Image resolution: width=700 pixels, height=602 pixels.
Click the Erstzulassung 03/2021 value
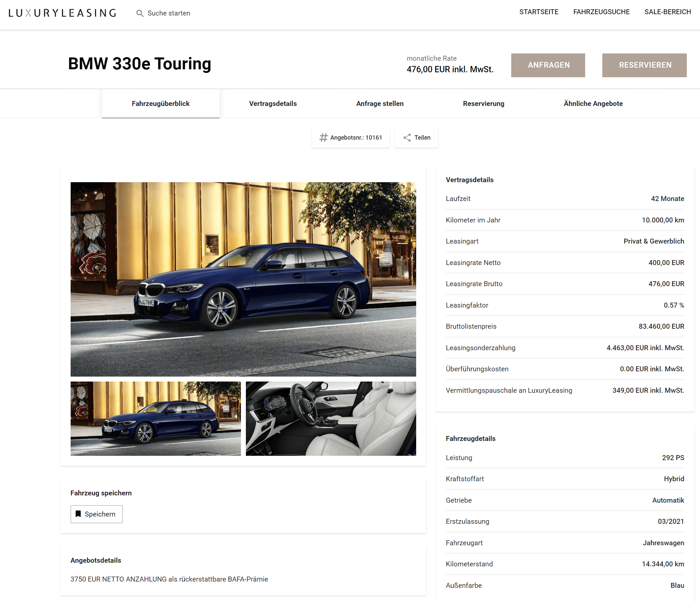pos(671,521)
